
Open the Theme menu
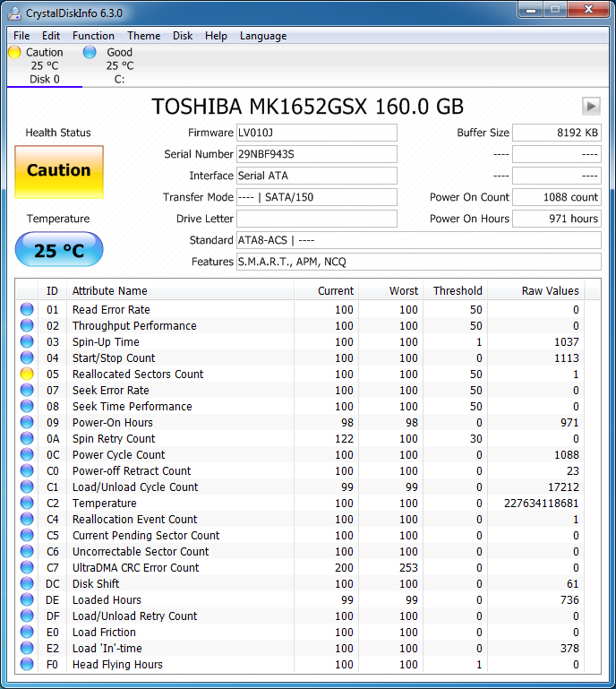tap(143, 36)
